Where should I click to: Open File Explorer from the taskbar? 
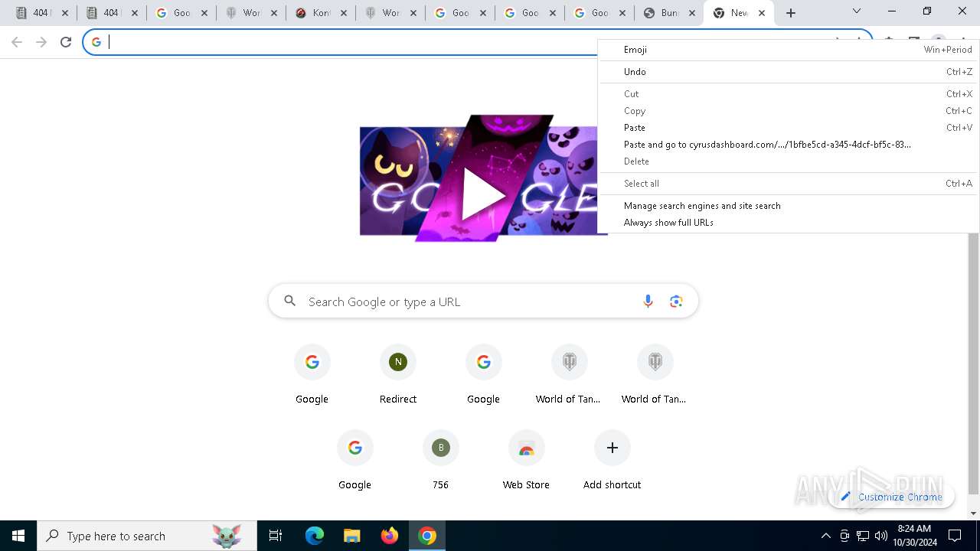click(x=351, y=536)
